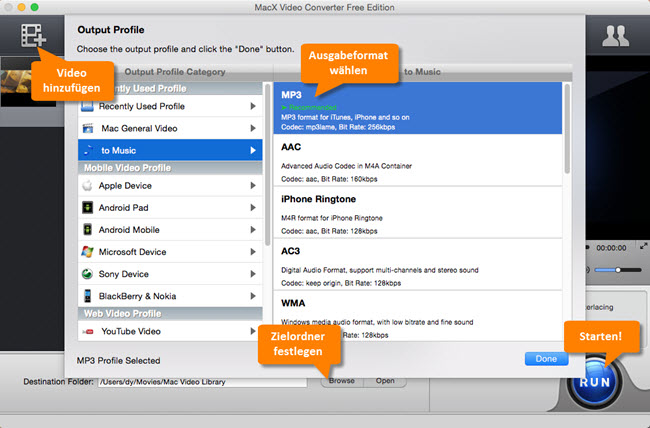Image resolution: width=650 pixels, height=428 pixels.
Task: Open the users icon at top right
Action: [x=616, y=36]
